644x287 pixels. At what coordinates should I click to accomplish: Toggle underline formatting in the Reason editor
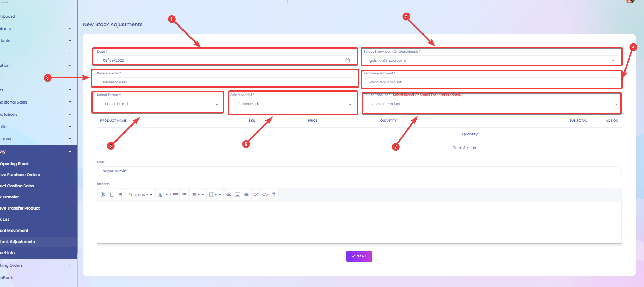[112, 195]
